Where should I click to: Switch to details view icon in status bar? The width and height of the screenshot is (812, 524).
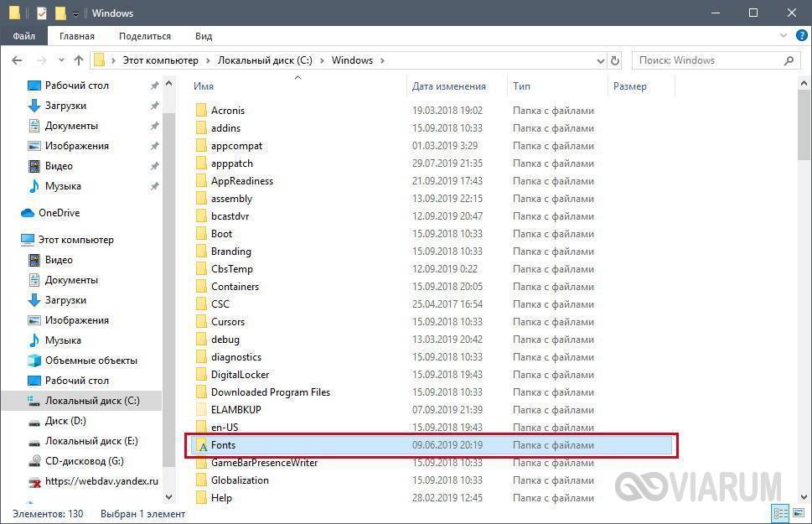(780, 513)
